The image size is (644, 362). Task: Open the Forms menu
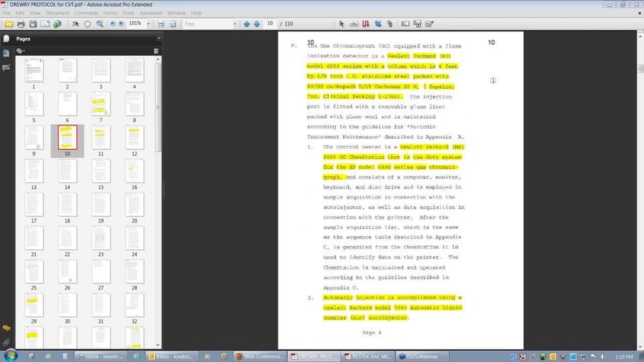coord(110,13)
